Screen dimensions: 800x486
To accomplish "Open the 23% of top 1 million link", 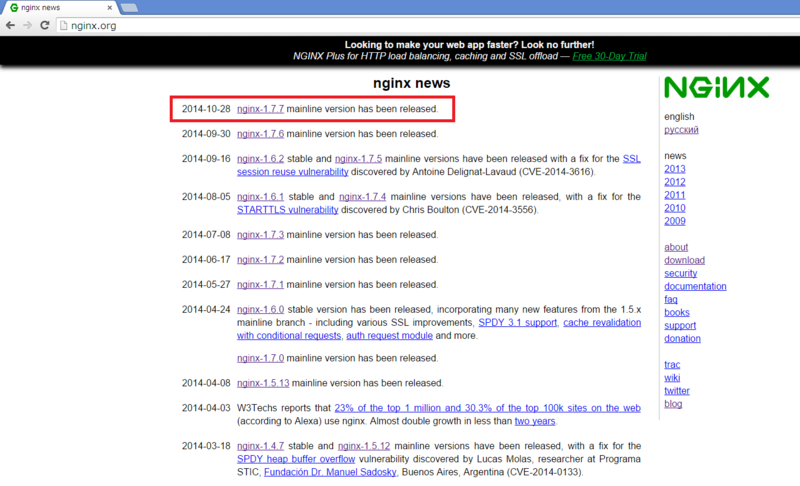I will [x=487, y=408].
